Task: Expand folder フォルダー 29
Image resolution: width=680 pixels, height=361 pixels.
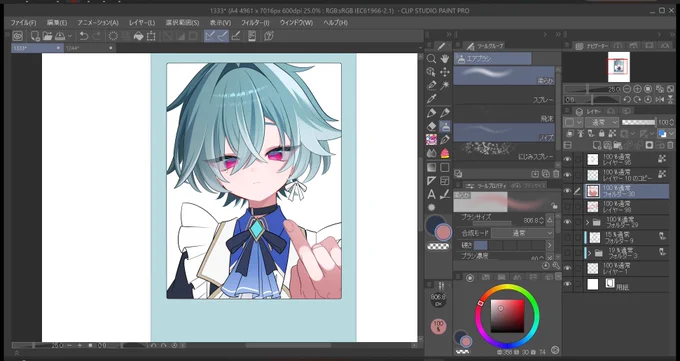Action: 588,222
